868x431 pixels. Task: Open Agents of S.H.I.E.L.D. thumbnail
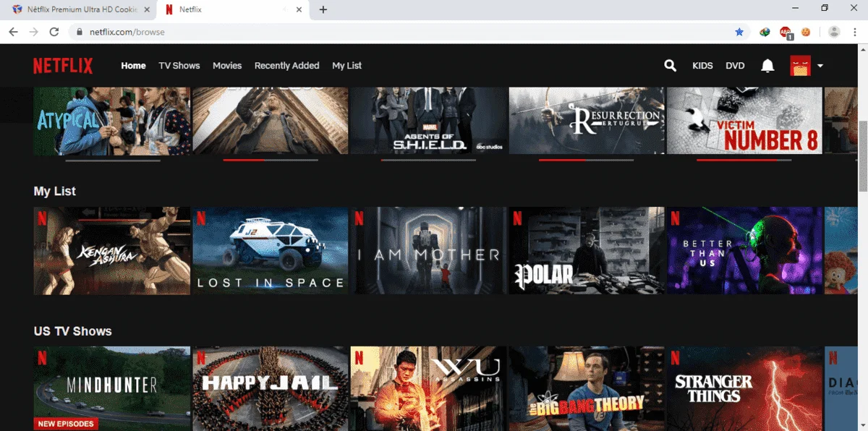coord(429,121)
